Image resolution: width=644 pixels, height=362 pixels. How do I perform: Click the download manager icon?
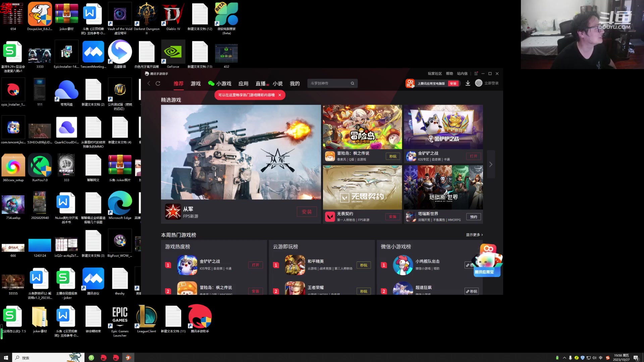click(x=468, y=83)
